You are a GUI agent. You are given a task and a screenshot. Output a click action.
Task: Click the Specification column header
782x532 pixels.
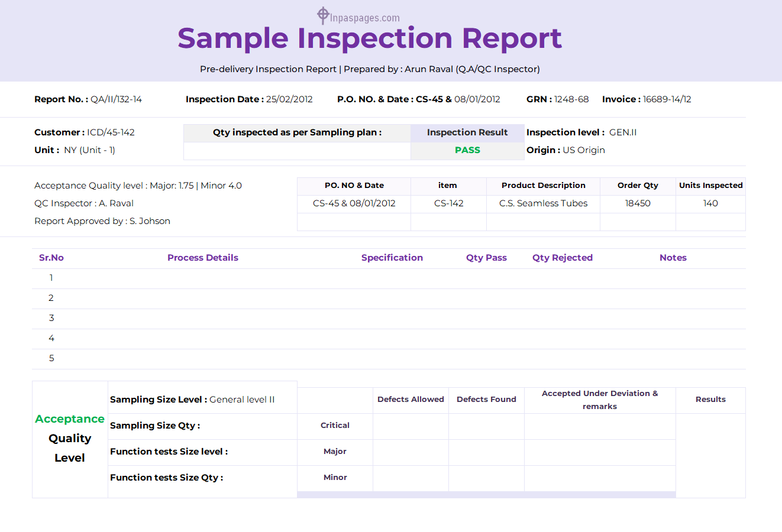click(392, 257)
